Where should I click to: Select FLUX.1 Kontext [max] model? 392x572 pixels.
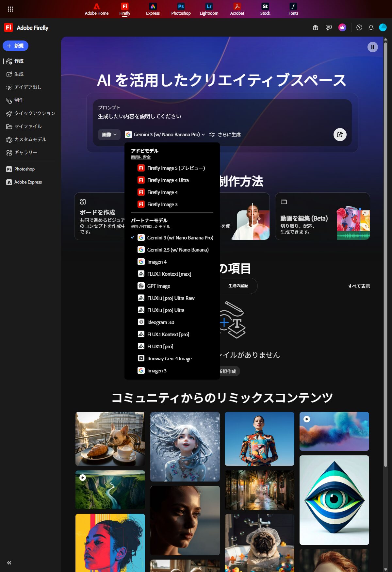(172, 274)
